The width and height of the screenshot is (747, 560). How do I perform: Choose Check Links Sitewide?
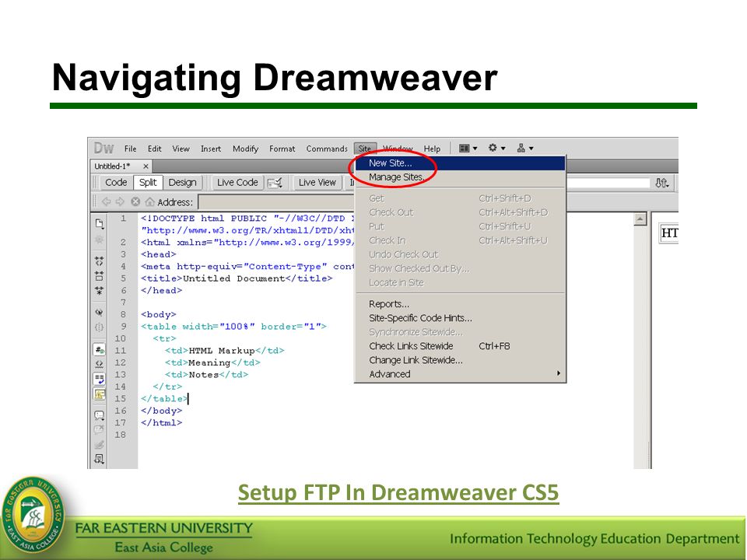pyautogui.click(x=460, y=345)
